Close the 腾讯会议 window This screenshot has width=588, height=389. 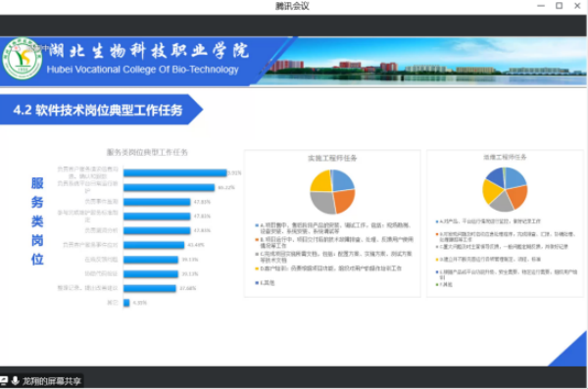click(x=577, y=6)
